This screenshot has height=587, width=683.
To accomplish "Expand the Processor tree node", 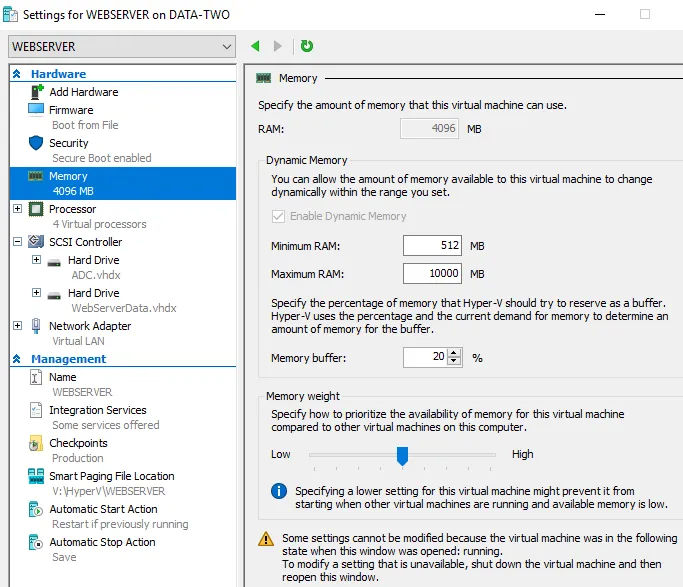I will (17, 209).
